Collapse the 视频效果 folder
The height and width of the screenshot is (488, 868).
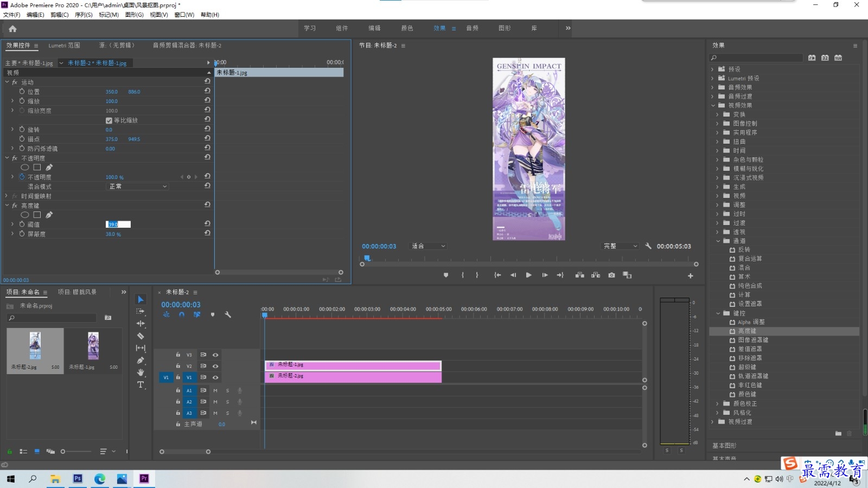(713, 105)
